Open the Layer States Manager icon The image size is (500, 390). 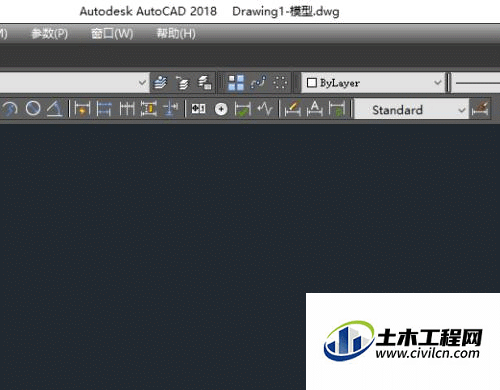pos(205,82)
